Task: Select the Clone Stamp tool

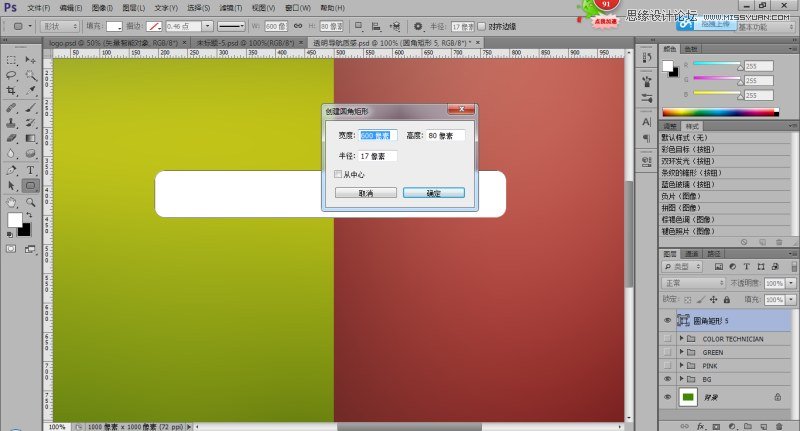Action: [11, 123]
